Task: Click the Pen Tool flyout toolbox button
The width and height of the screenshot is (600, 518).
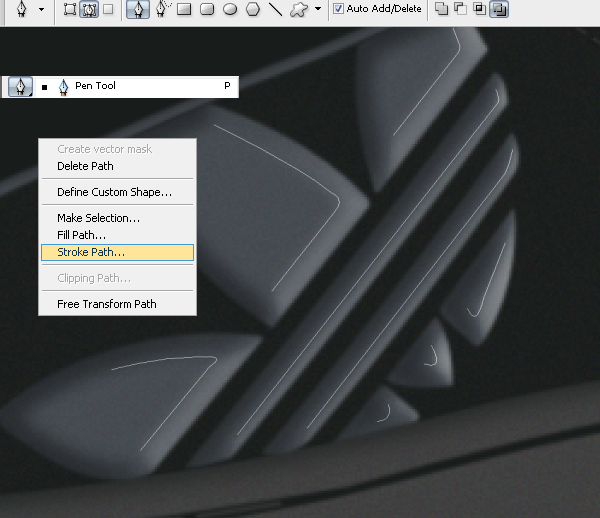Action: (x=20, y=86)
